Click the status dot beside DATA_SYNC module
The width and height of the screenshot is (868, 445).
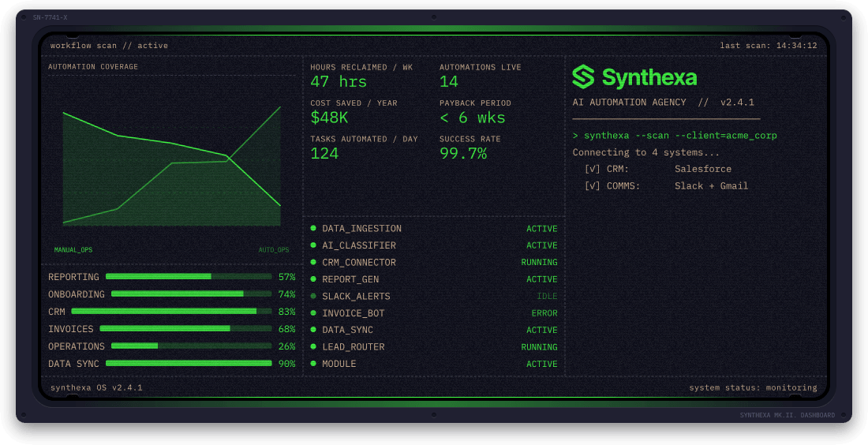click(313, 330)
